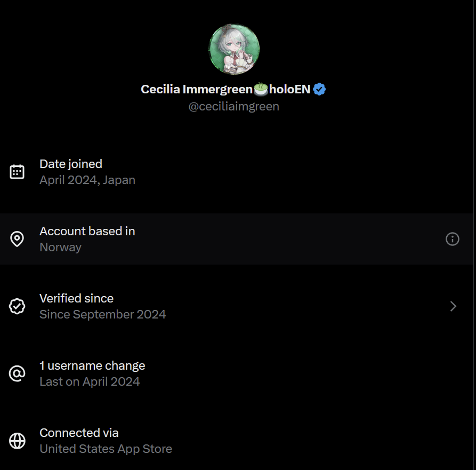476x470 pixels.
Task: Click the Cecilia Immergreen profile avatar
Action: 234,49
